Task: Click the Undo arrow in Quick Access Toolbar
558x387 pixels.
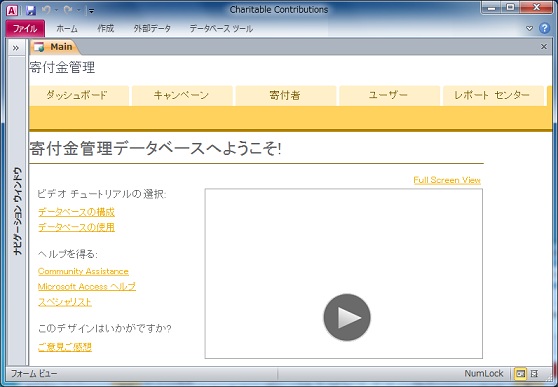Action: tap(46, 10)
